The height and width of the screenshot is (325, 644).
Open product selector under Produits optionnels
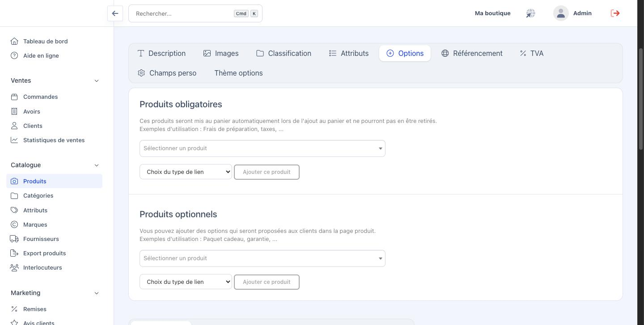[263, 258]
